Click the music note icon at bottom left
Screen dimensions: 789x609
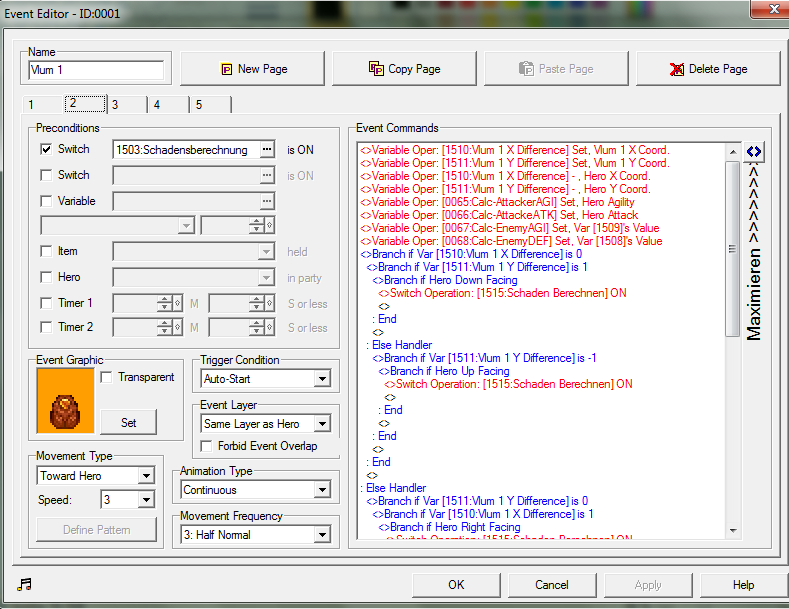pyautogui.click(x=24, y=584)
